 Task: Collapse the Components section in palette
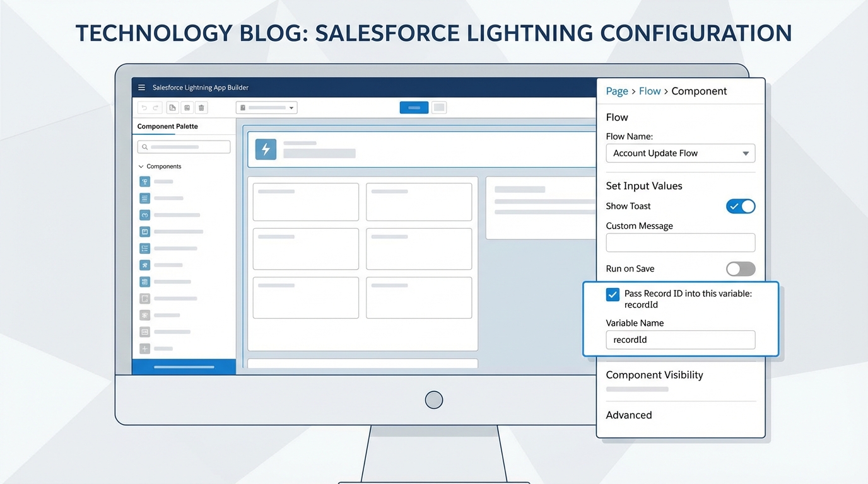[x=140, y=166]
